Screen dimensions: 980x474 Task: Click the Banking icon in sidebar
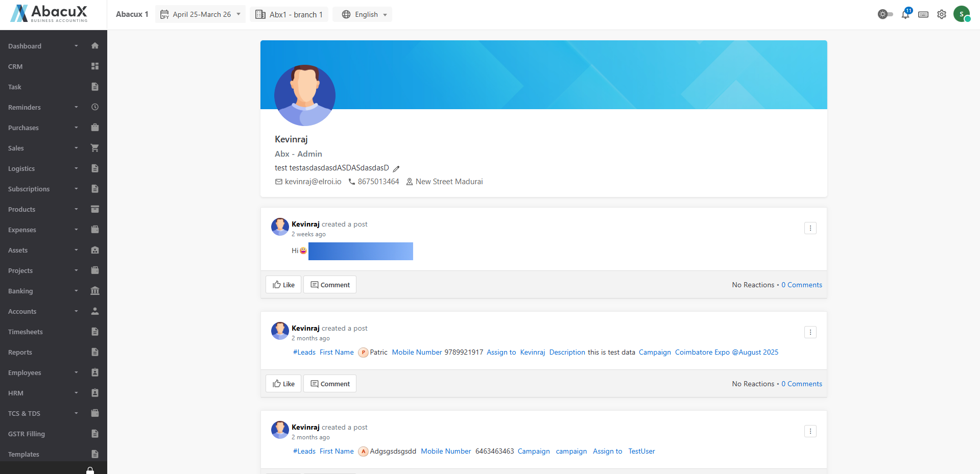point(95,291)
